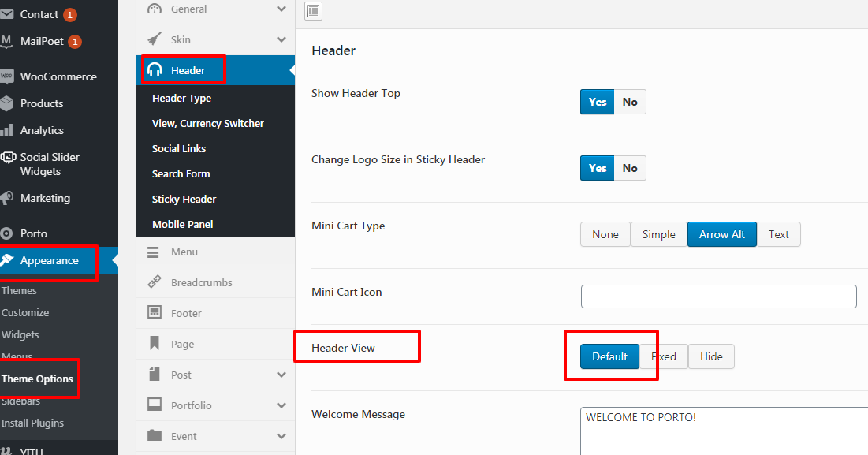Expand the General section chevron
Screen dimensions: 868x455
point(281,9)
